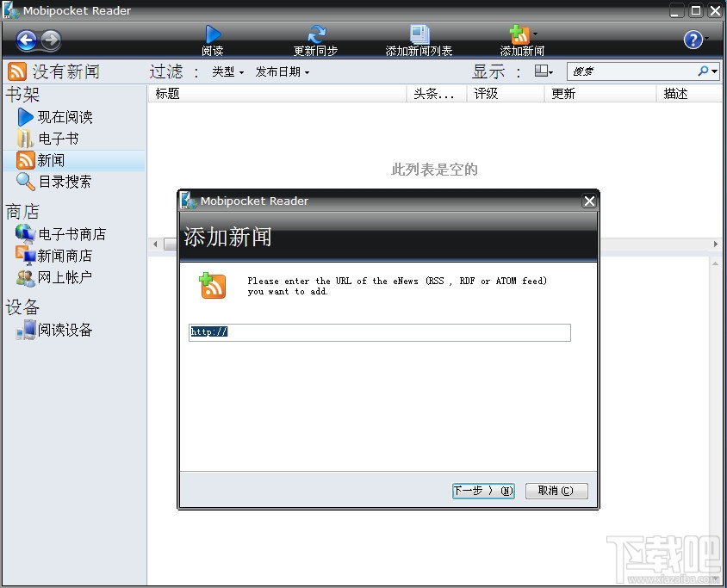727x588 pixels.
Task: Click the RSS feed icon in the dialog
Action: click(213, 287)
